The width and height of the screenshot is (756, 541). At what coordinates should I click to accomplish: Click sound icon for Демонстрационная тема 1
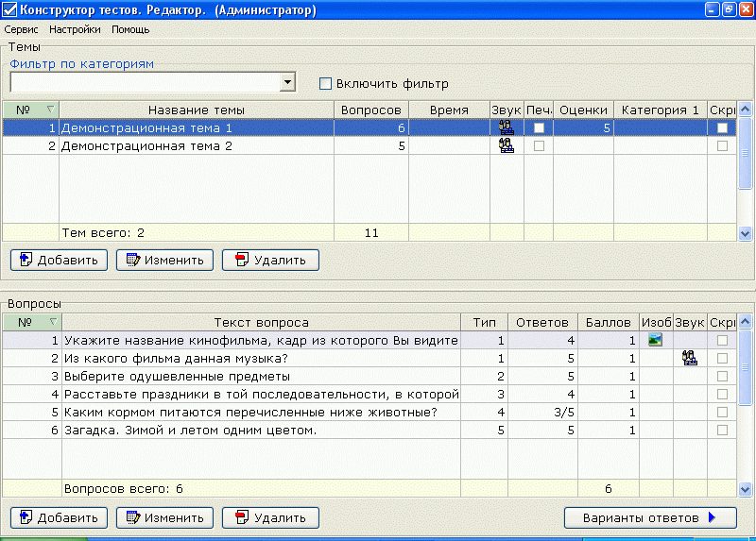pos(506,127)
